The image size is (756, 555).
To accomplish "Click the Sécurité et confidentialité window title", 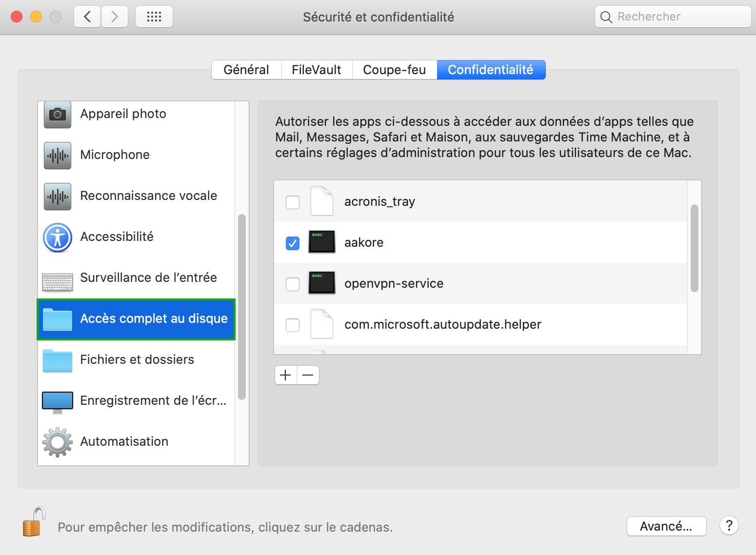I will click(378, 17).
